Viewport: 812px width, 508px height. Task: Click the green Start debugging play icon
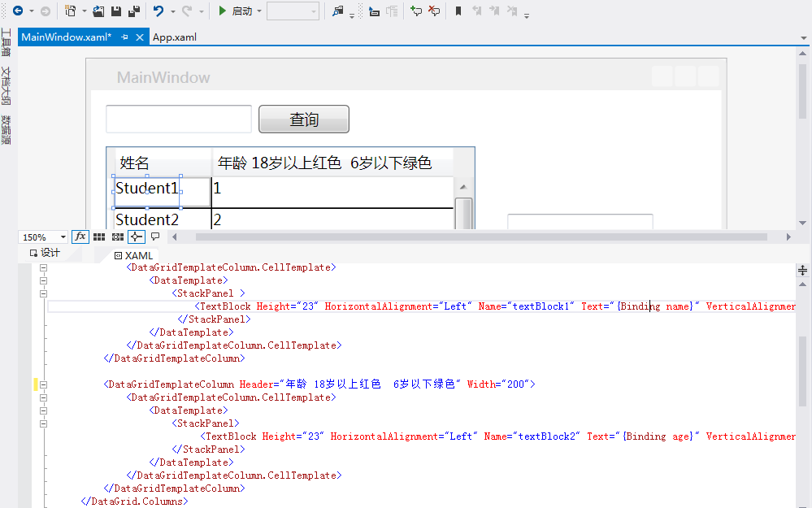point(222,11)
